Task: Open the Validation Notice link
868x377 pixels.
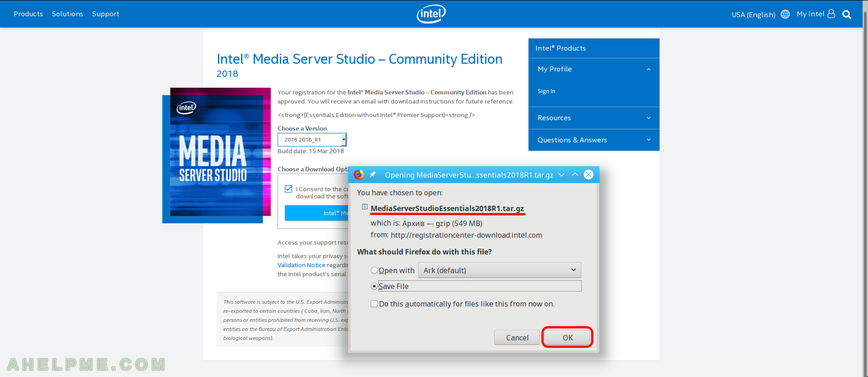Action: (x=302, y=265)
